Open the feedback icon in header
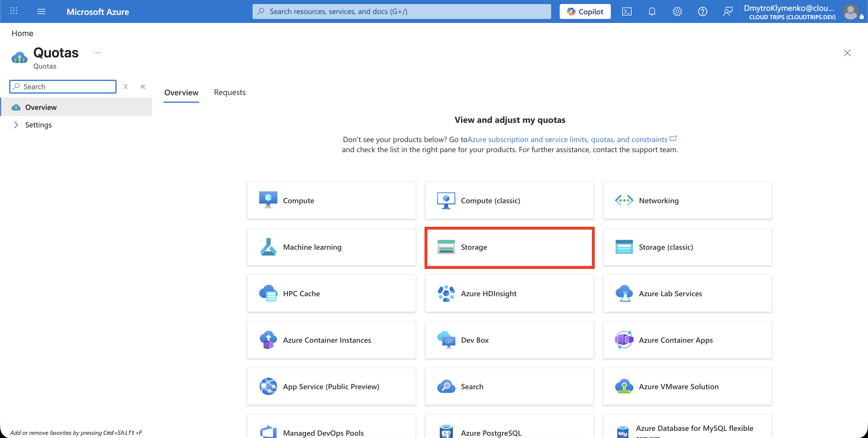The width and height of the screenshot is (868, 438). click(728, 11)
